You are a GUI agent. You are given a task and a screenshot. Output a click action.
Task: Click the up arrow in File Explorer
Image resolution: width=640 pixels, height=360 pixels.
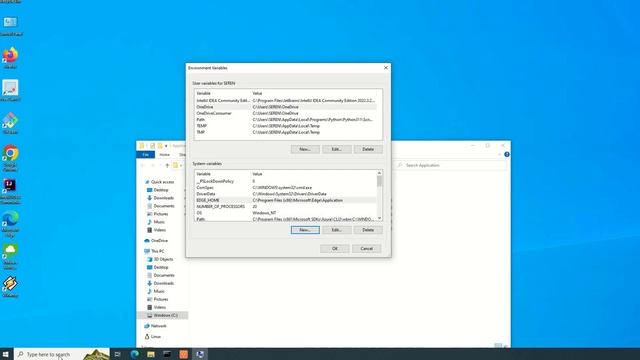(167, 165)
